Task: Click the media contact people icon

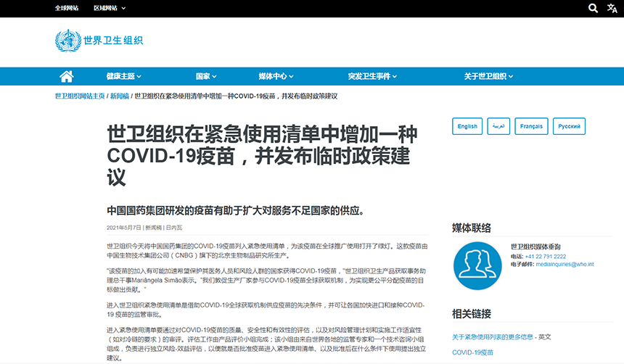Action: pos(477,265)
